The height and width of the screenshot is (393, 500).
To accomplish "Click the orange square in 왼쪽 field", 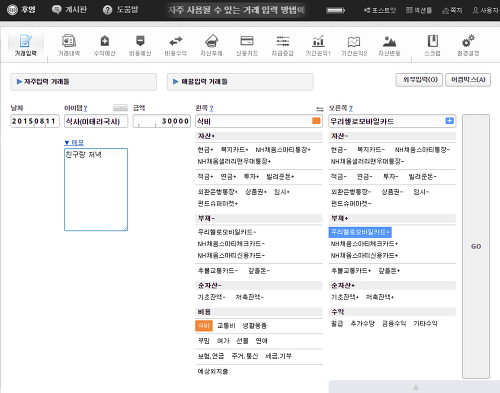I will pyautogui.click(x=316, y=121).
